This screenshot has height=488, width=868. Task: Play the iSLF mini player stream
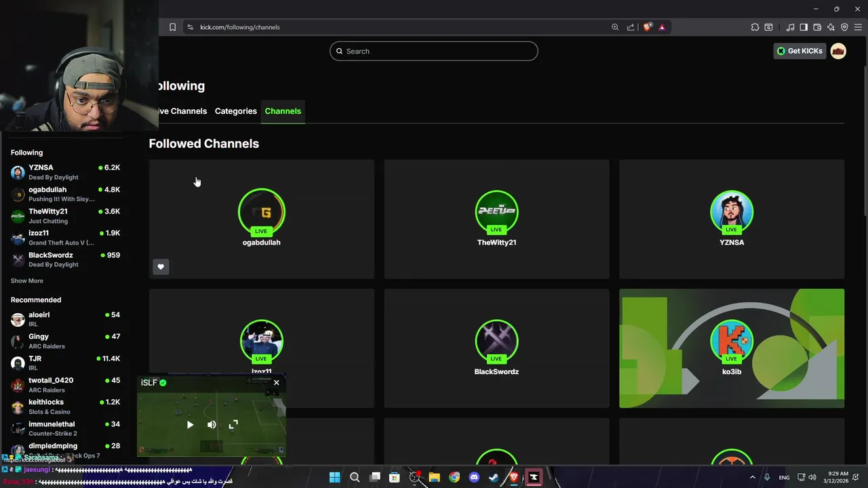(190, 425)
